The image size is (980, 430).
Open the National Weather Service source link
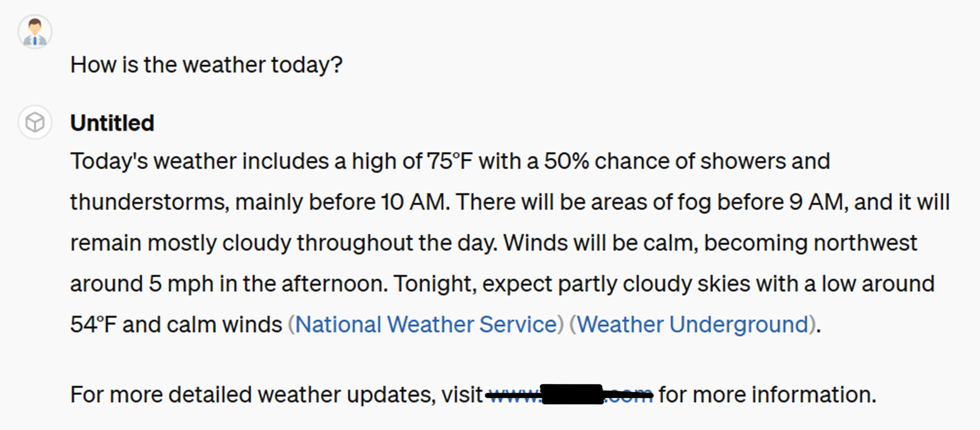pyautogui.click(x=425, y=324)
